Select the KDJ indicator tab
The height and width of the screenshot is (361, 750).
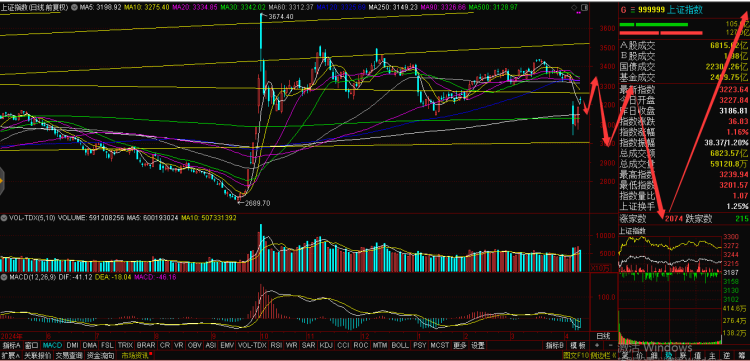pos(326,345)
